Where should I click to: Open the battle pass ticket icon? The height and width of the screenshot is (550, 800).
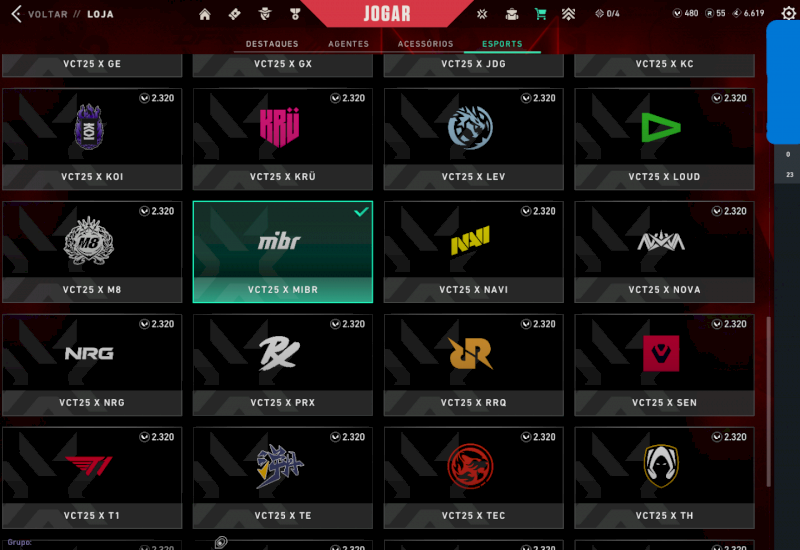click(235, 14)
